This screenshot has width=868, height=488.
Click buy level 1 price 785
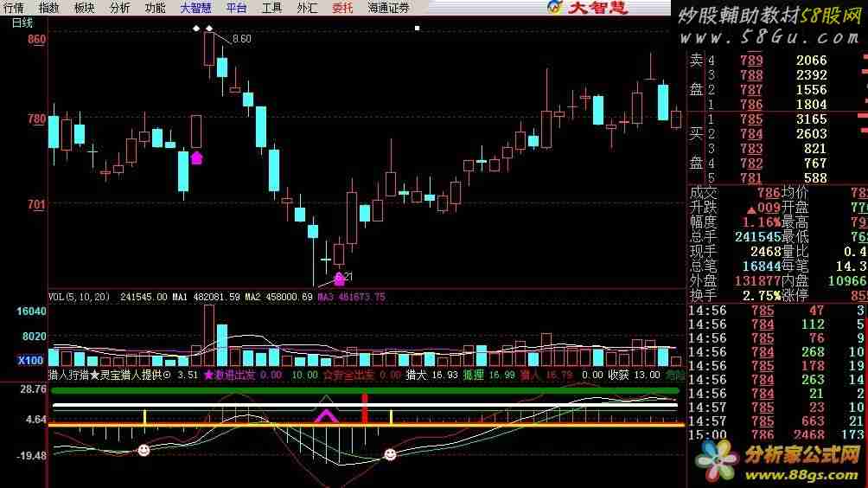point(751,119)
